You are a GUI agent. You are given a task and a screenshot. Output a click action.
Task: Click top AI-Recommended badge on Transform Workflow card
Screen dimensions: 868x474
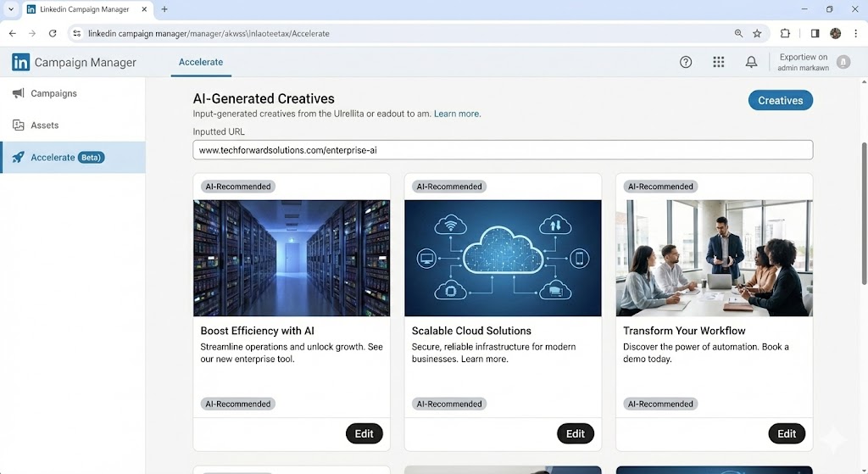(x=660, y=187)
